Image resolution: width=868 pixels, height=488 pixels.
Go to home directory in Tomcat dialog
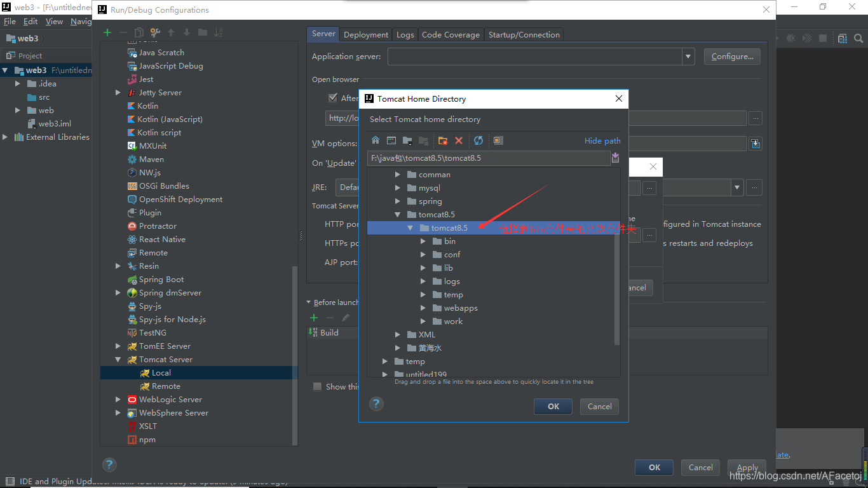[376, 140]
